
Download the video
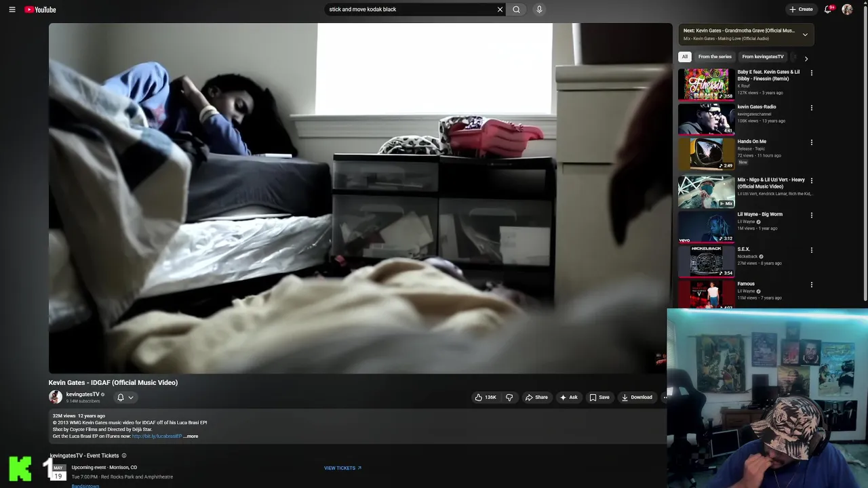click(x=637, y=397)
